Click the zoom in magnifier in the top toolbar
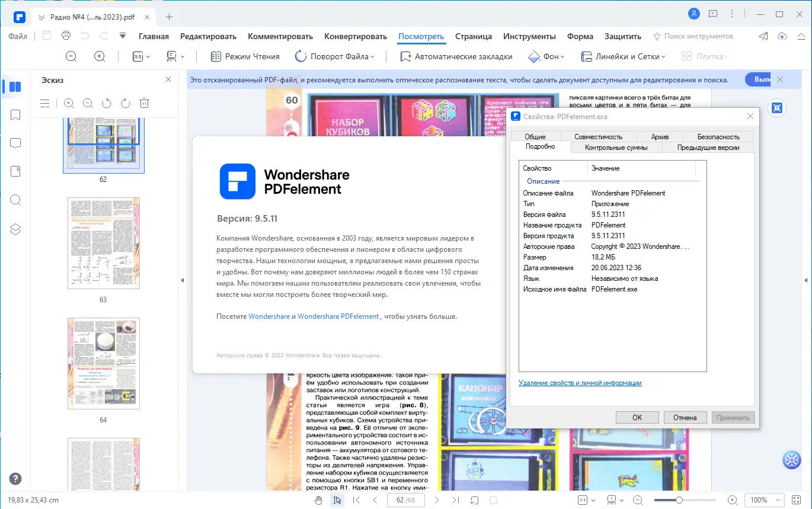Viewport: 812px width, 509px height. [100, 56]
